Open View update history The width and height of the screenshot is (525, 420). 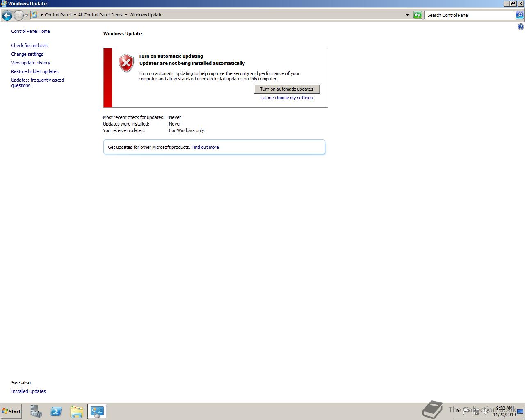pos(31,63)
